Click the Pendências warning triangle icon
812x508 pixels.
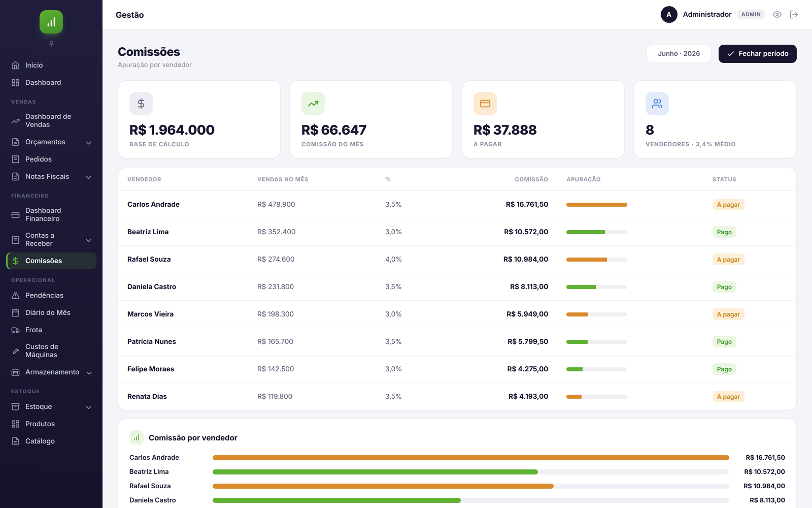[x=16, y=295]
